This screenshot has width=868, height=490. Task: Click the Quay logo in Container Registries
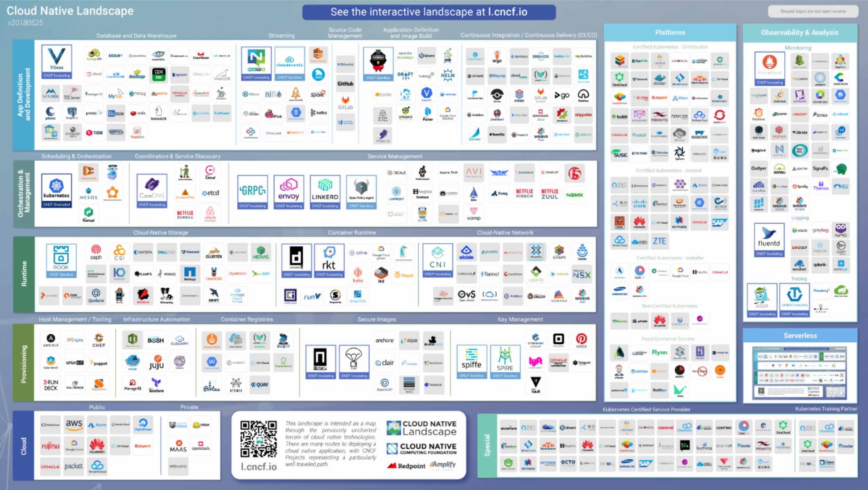coord(259,384)
